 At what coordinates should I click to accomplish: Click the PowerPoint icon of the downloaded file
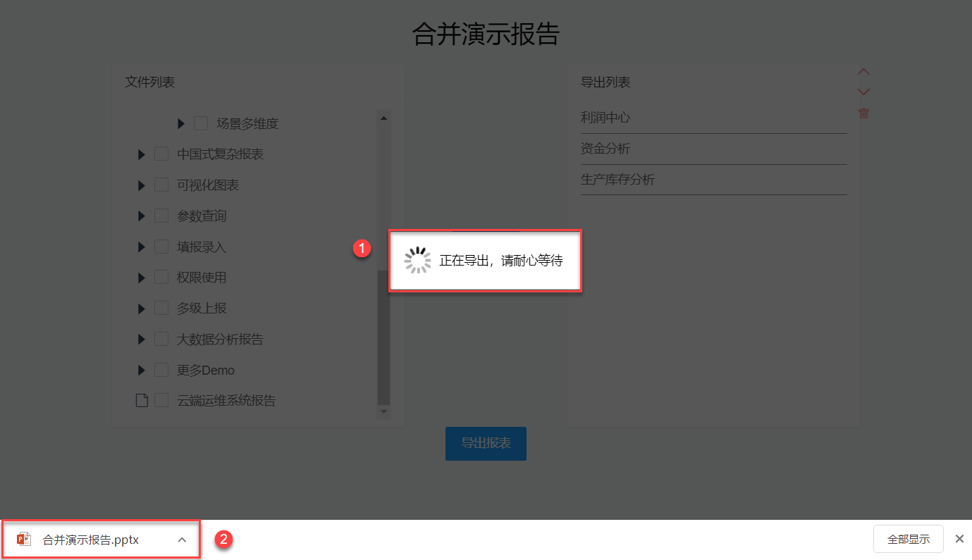[x=24, y=540]
